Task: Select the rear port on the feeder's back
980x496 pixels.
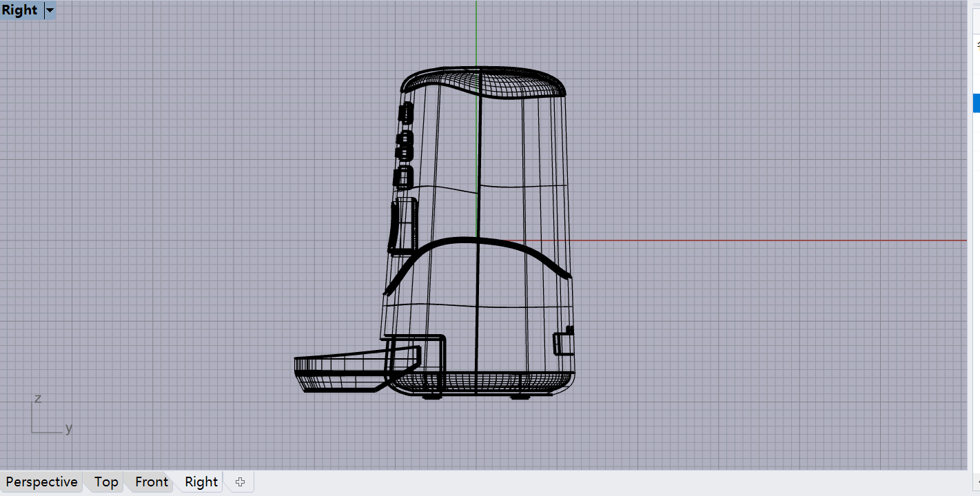Action: point(564,342)
